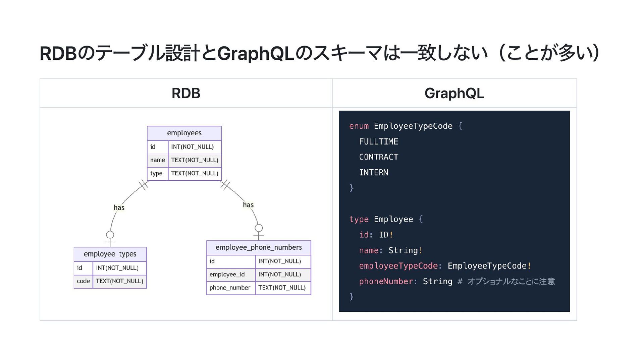644x362 pixels.
Task: Click the employee_types table title
Action: [110, 254]
